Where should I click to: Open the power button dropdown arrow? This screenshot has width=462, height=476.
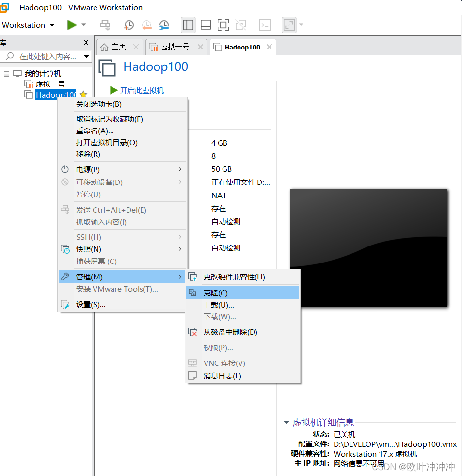[84, 25]
